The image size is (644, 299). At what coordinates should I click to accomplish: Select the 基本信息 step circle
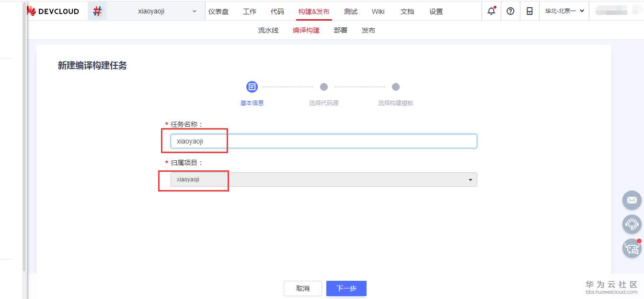252,86
